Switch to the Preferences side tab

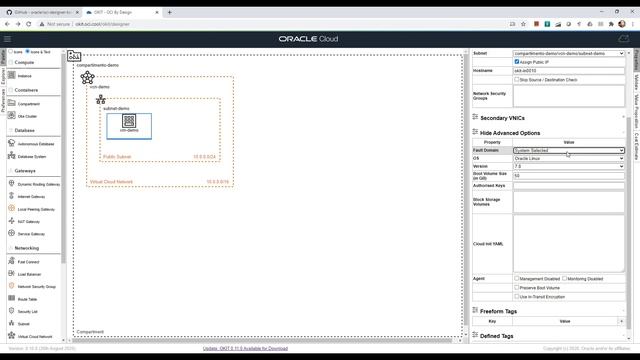[3, 100]
